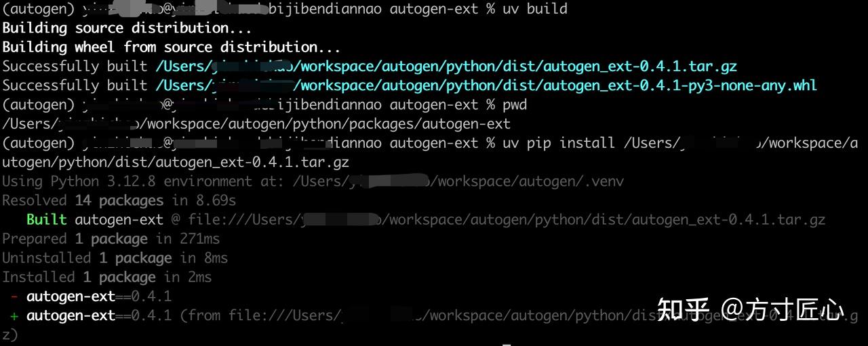Click the "uv build" command text
This screenshot has height=346, width=868.
point(535,9)
